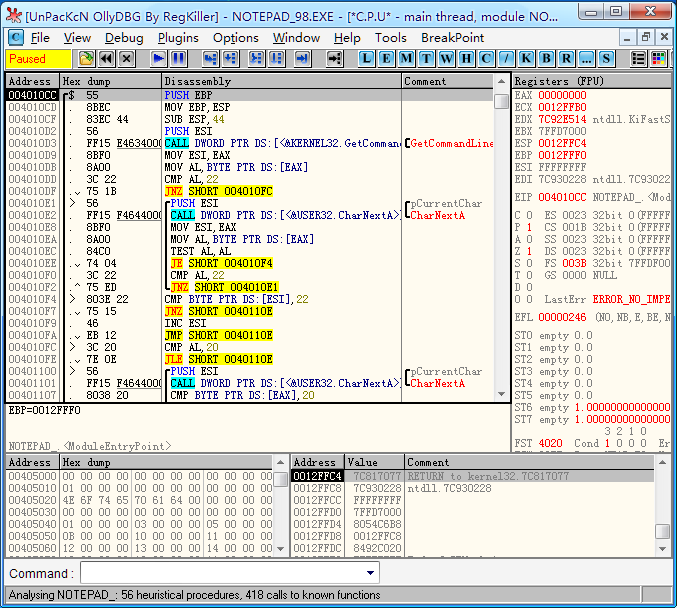The height and width of the screenshot is (608, 677).
Task: Click the Run program play icon
Action: [158, 59]
